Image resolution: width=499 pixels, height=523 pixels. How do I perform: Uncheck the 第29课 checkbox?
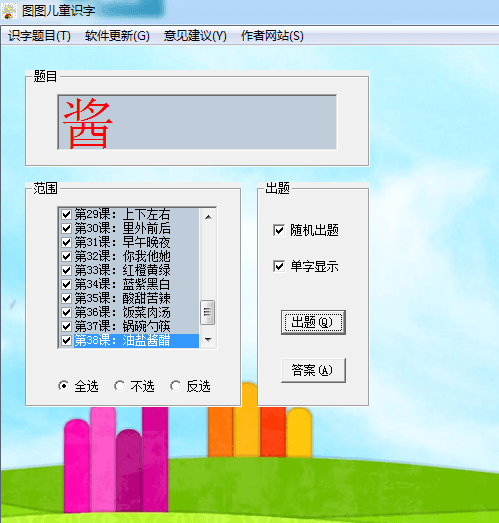tap(66, 214)
